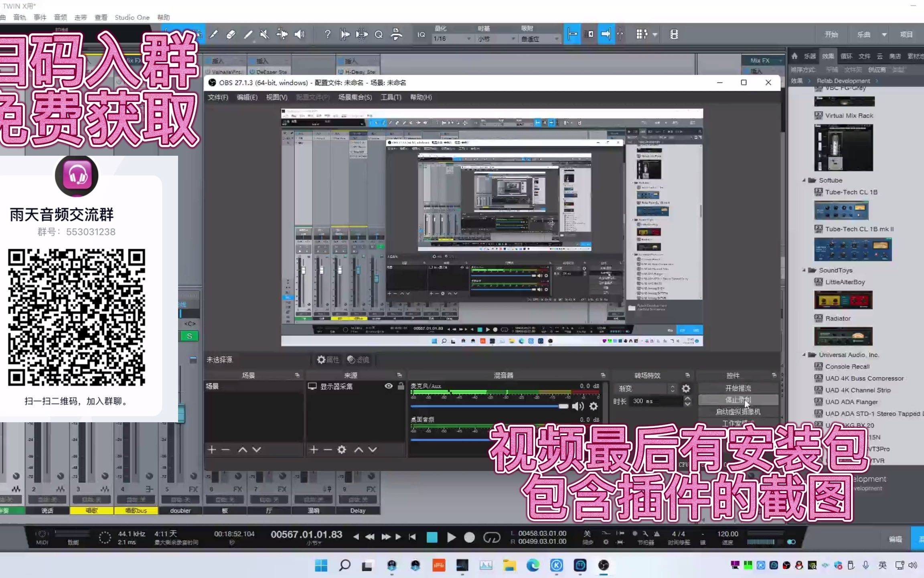This screenshot has width=924, height=578.
Task: Open OBS Studio from the Windows taskbar
Action: 604,565
